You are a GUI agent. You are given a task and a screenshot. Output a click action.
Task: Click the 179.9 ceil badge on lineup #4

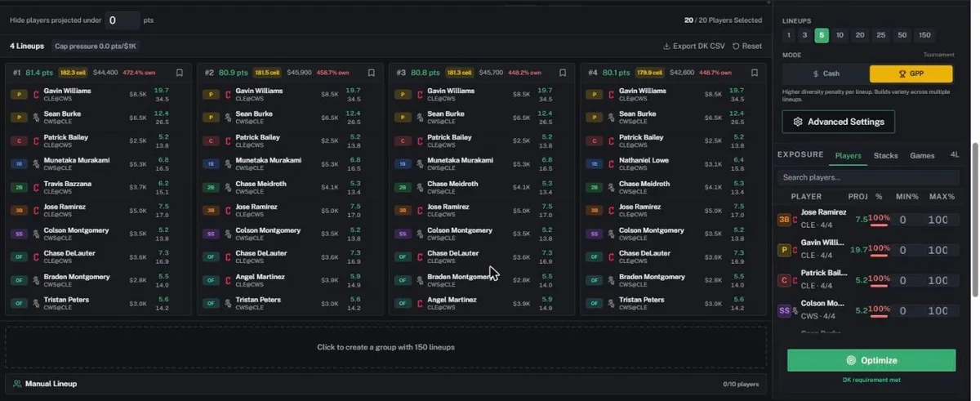click(x=651, y=73)
